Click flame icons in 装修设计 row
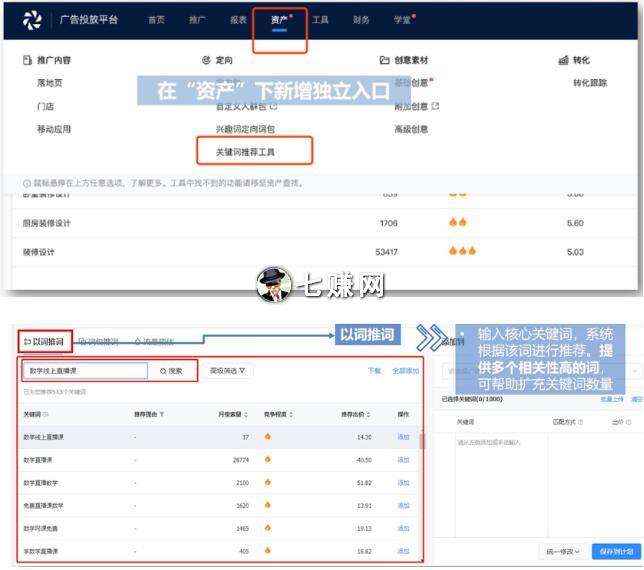Image resolution: width=644 pixels, height=570 pixels. coord(462,251)
